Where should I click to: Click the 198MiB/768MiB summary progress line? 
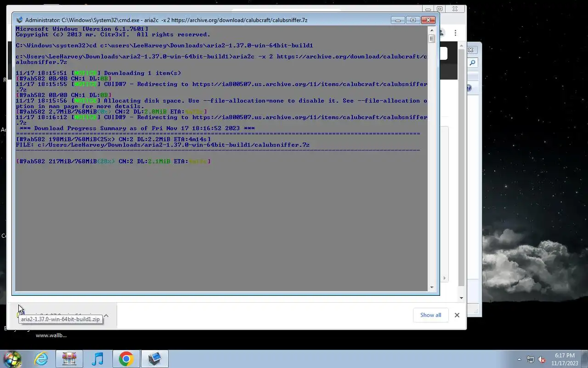pos(113,139)
